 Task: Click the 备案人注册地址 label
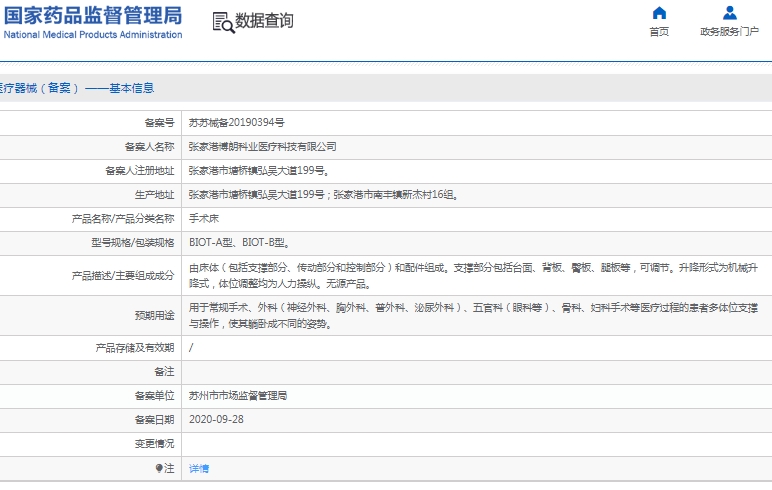click(140, 171)
